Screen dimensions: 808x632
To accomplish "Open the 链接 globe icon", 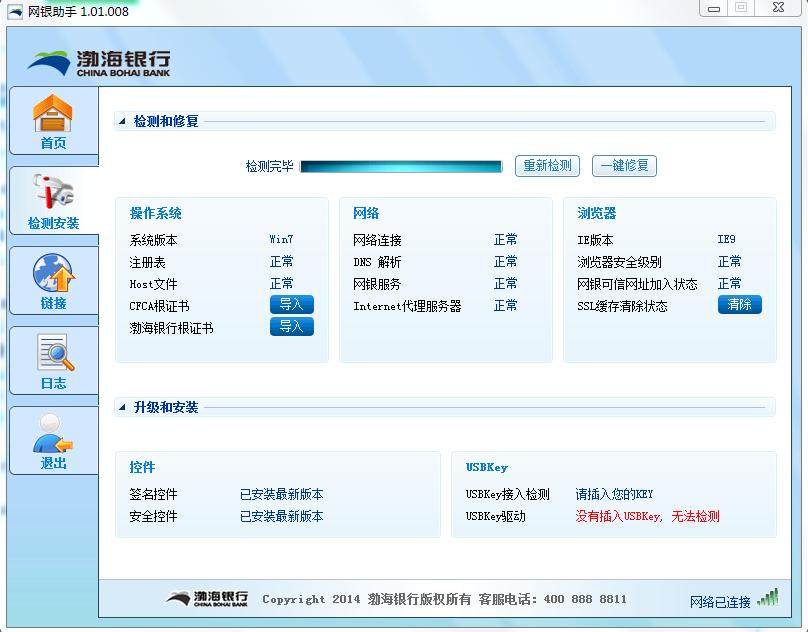I will coord(54,272).
